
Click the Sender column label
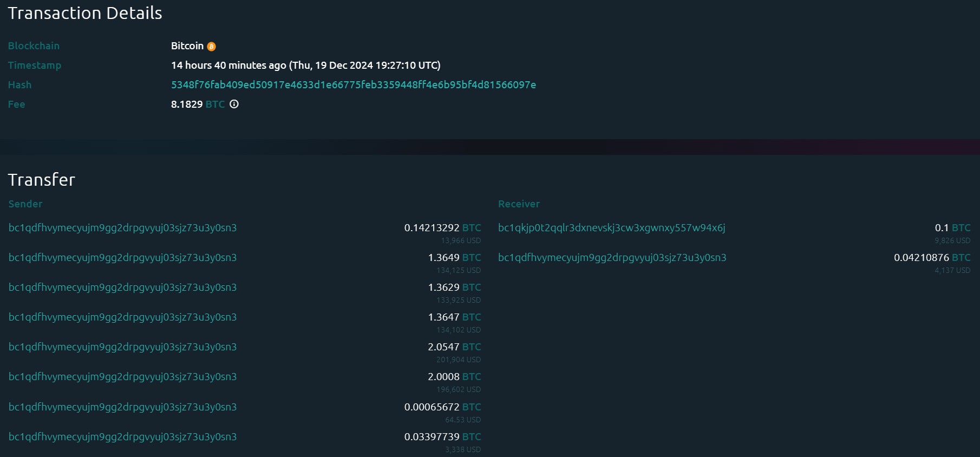25,204
